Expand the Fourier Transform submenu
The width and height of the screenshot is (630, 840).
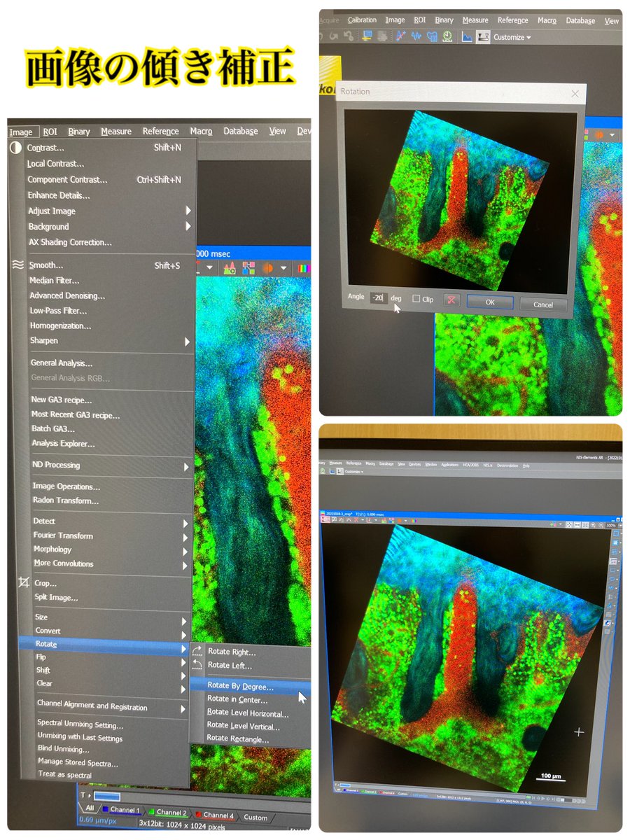coord(109,535)
